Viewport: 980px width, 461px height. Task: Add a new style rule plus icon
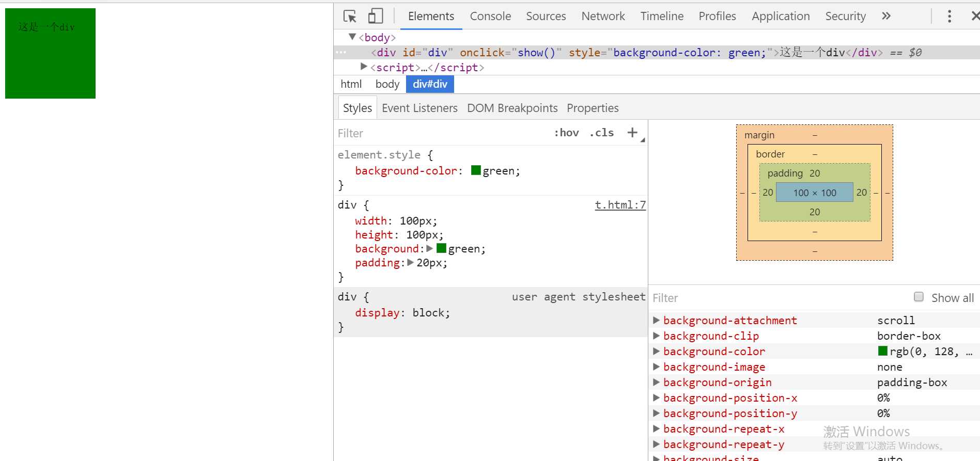pyautogui.click(x=632, y=133)
